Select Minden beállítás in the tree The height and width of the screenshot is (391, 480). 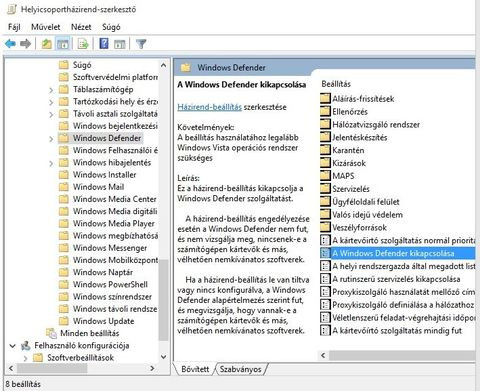click(83, 333)
